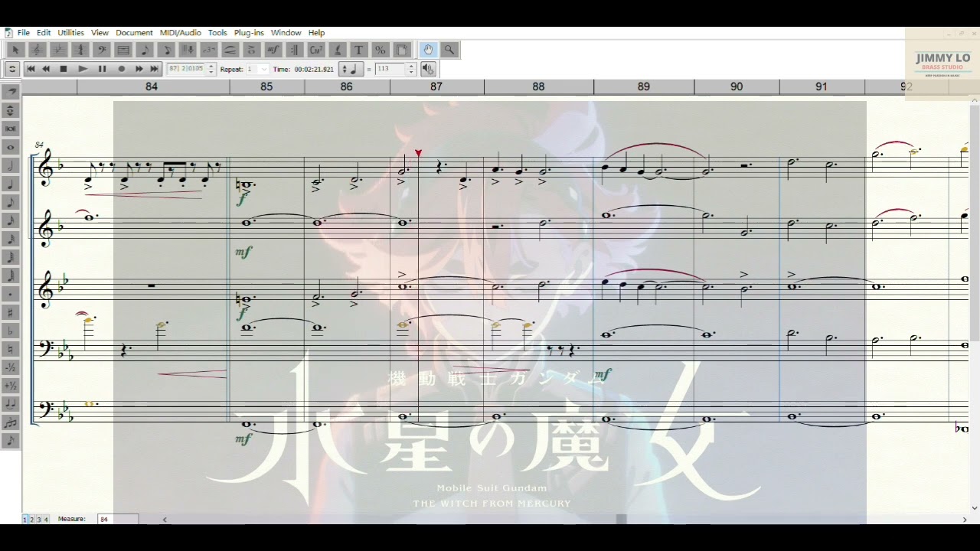Screen dimensions: 980x551
Task: Open the playback settings loop icon
Action: click(x=12, y=69)
